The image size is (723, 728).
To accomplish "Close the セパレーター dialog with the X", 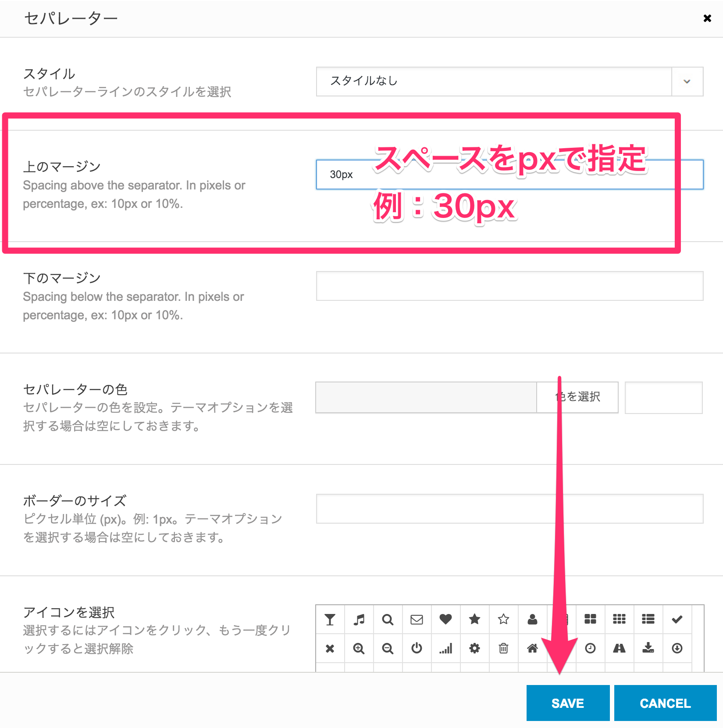I will point(707,18).
